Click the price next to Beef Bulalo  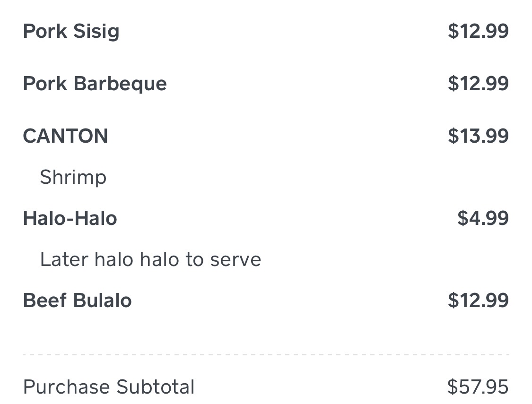tap(478, 301)
